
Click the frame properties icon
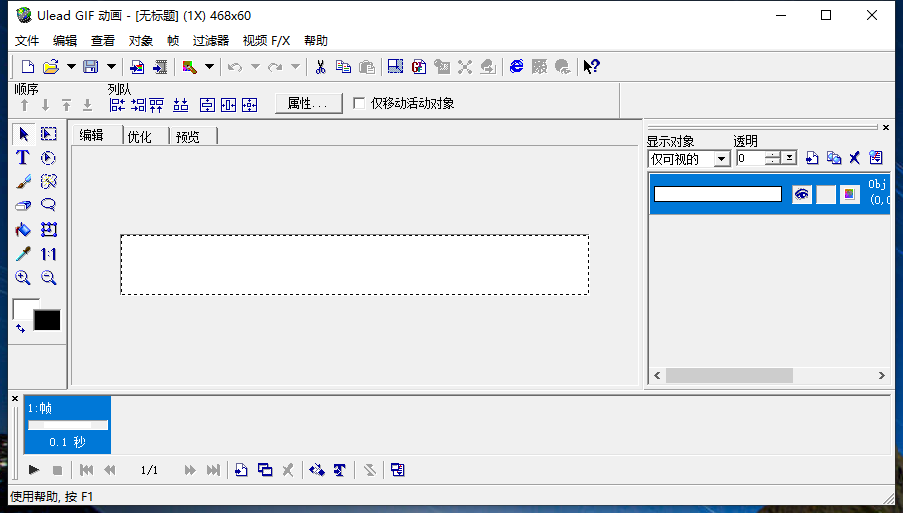coord(397,470)
